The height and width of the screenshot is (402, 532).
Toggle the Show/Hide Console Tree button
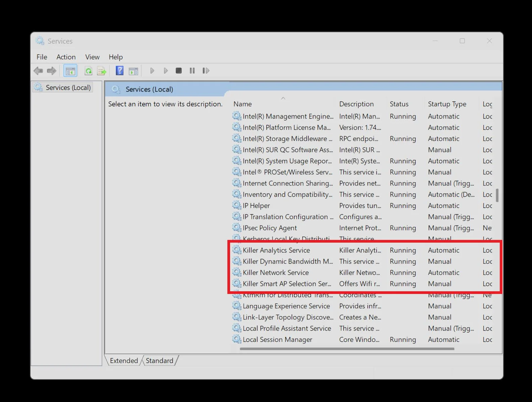coord(70,71)
